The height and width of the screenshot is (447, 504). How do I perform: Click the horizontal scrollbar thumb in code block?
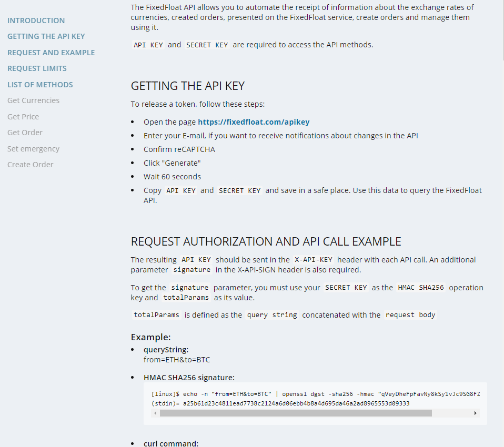pyautogui.click(x=296, y=413)
